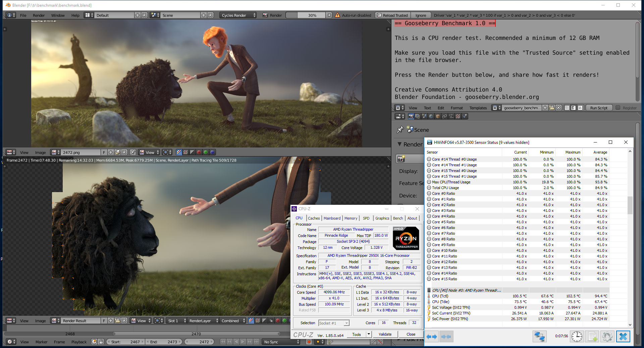Open the Default screen layout dropdown

[x=89, y=15]
